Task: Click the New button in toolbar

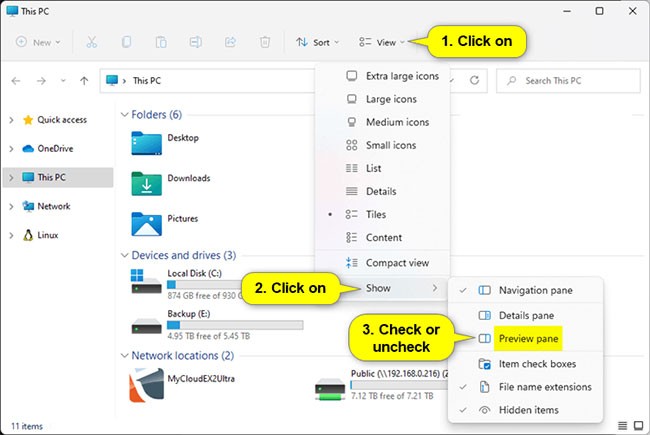Action: coord(38,42)
